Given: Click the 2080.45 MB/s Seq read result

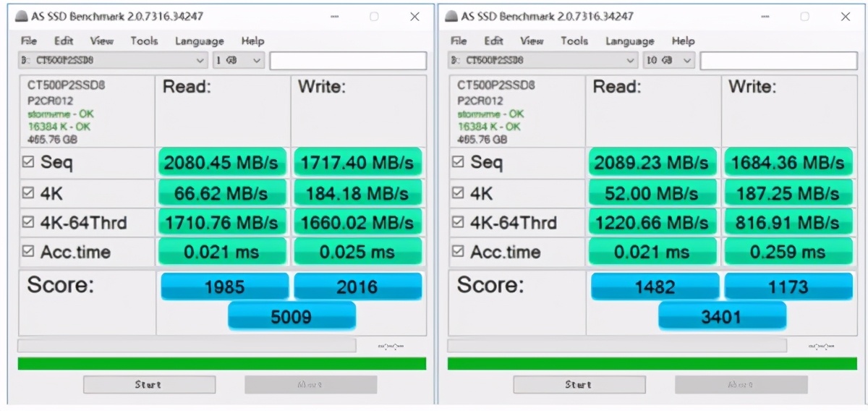Looking at the screenshot, I should click(221, 163).
